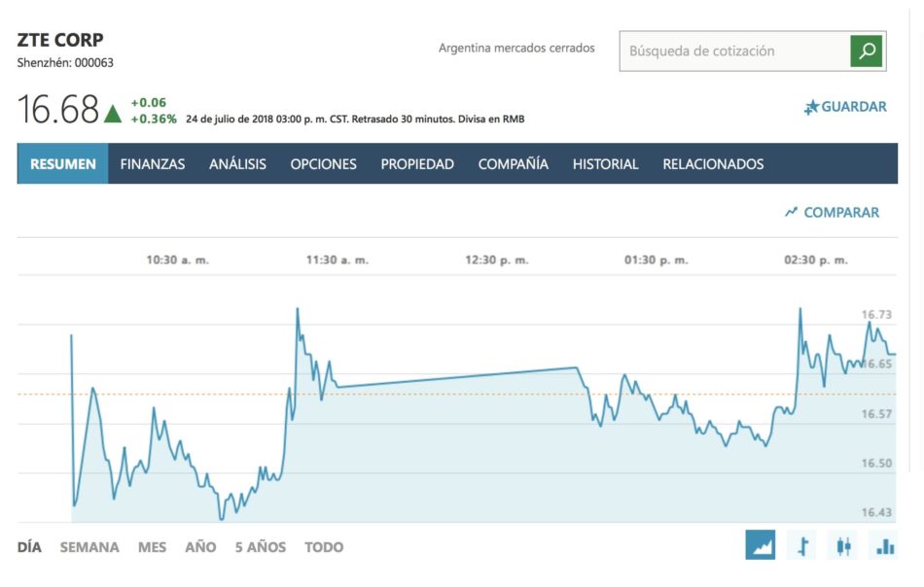Click the 16.68 price value

(57, 109)
